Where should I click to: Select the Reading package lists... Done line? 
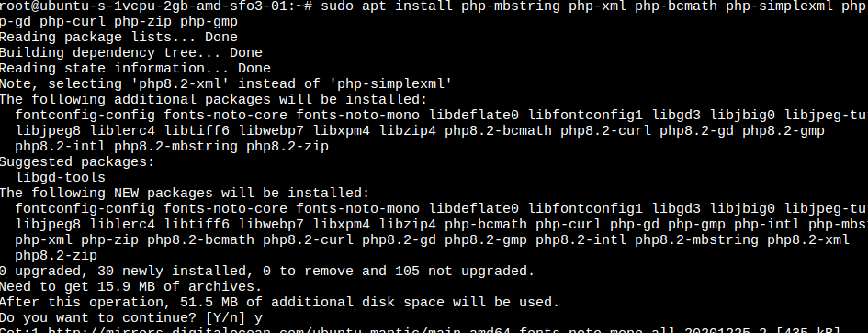[119, 38]
